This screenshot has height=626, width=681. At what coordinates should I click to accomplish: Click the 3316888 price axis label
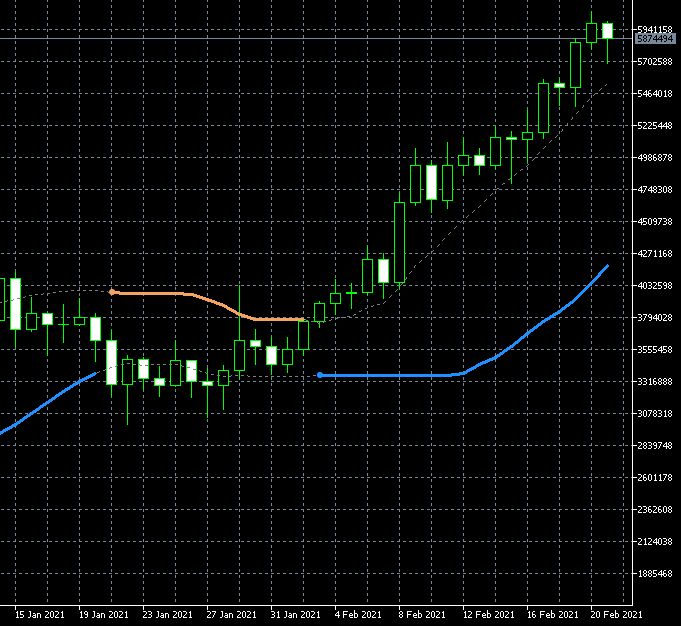coord(655,381)
